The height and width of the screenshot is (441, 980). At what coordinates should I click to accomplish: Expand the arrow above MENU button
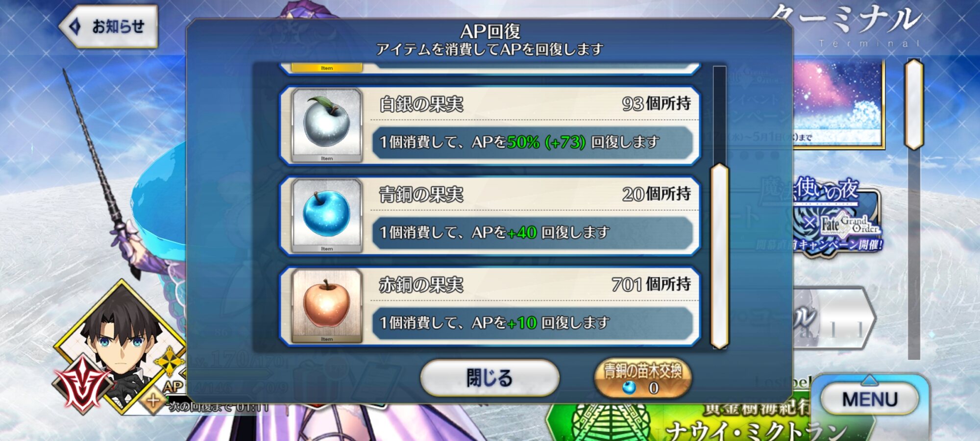(x=870, y=380)
